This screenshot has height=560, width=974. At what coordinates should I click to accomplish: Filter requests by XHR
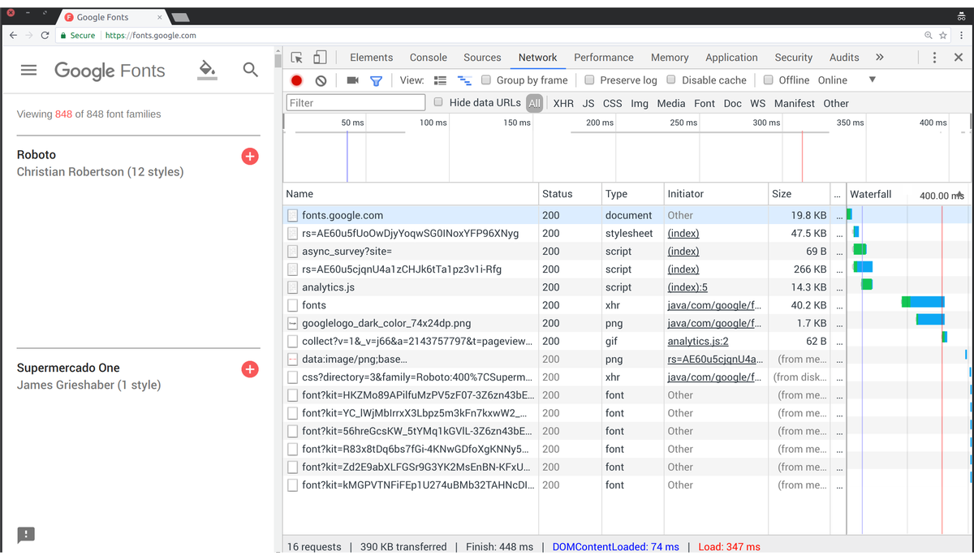pos(563,103)
